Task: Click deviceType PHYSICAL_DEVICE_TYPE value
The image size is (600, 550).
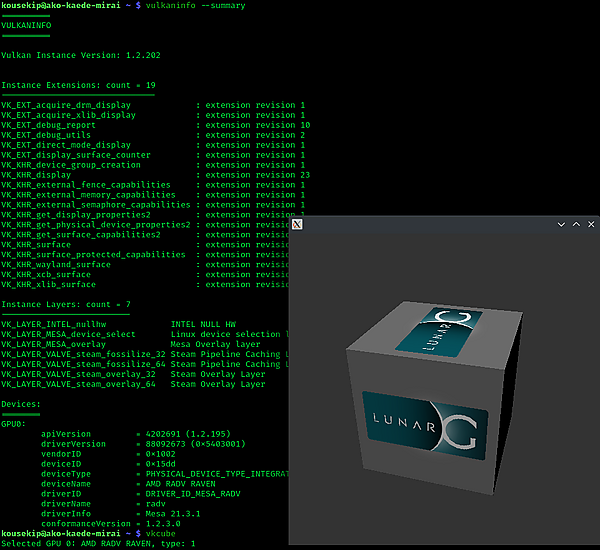Action: [x=217, y=473]
